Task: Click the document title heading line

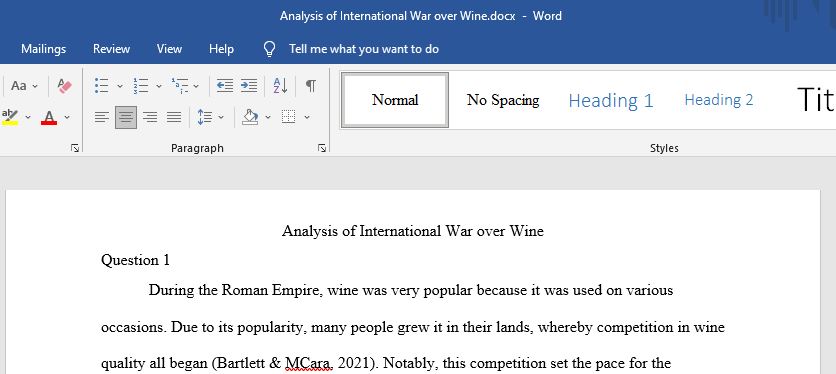Action: [413, 231]
